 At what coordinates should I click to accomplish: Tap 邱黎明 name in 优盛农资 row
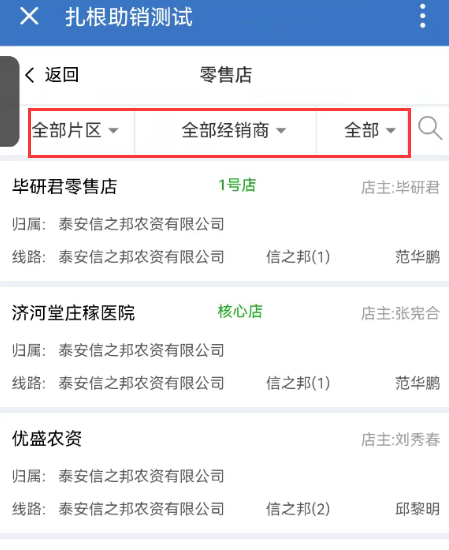click(417, 509)
